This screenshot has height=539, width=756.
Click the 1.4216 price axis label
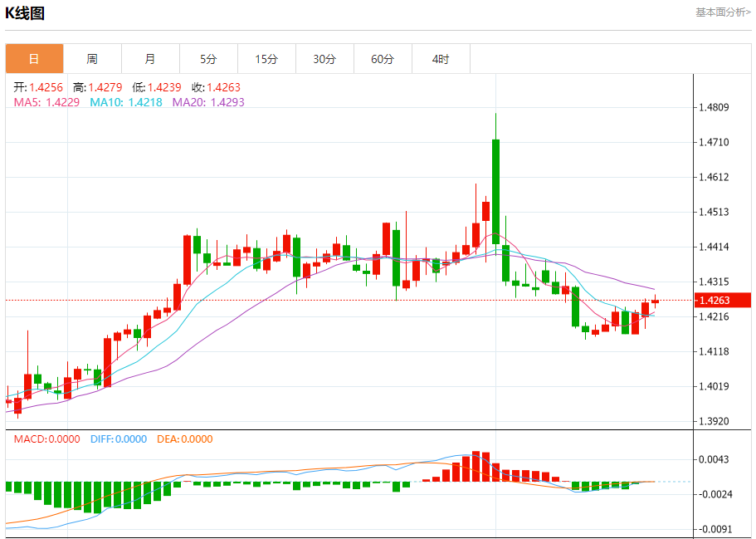714,316
